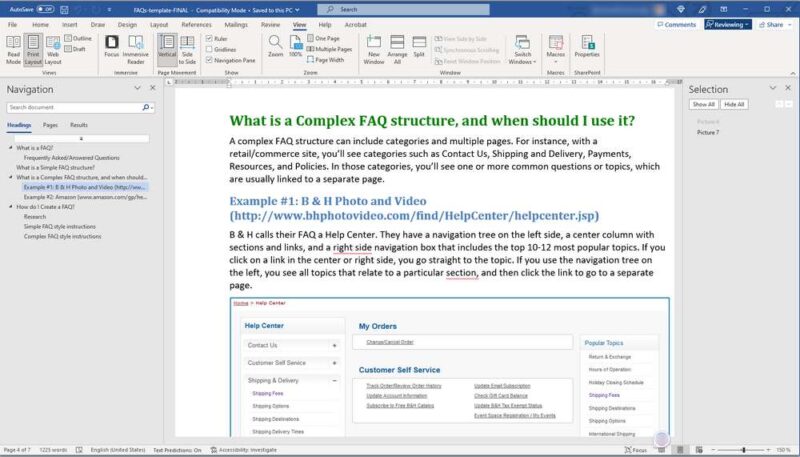Open search options arrow in Navigation
This screenshot has height=457, width=800.
click(152, 108)
